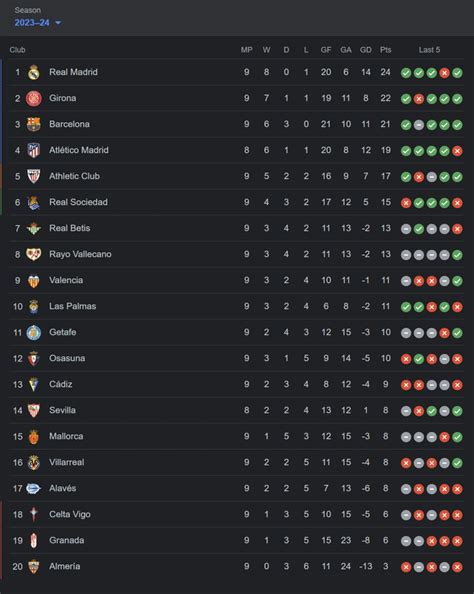Open the Rayo Vallecano team link
This screenshot has height=594, width=474.
(80, 254)
